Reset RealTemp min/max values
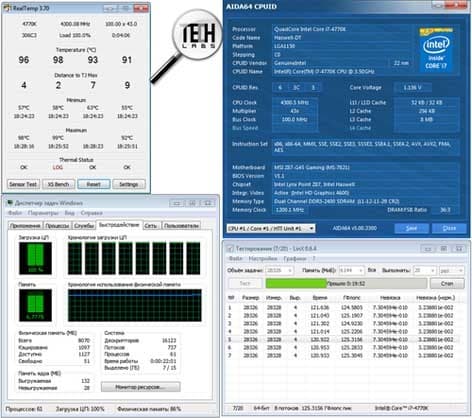Image resolution: width=472 pixels, height=418 pixels. tap(94, 184)
